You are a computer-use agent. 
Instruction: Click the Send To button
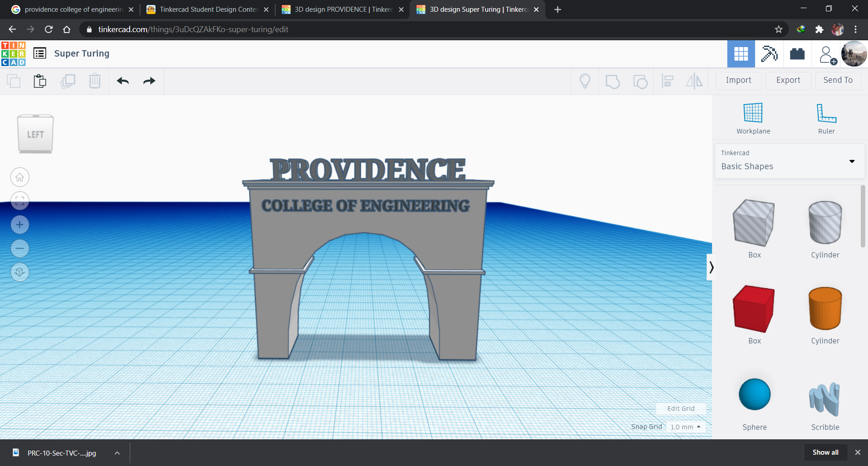(x=838, y=81)
